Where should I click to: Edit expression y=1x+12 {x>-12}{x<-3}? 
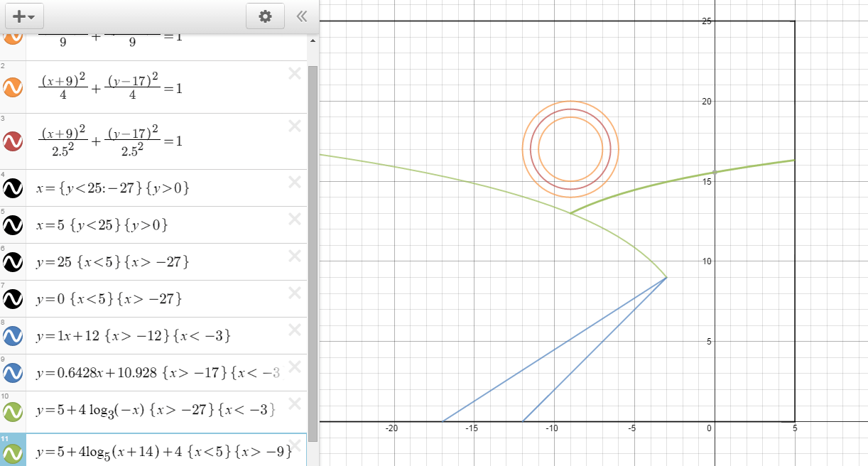coord(134,336)
